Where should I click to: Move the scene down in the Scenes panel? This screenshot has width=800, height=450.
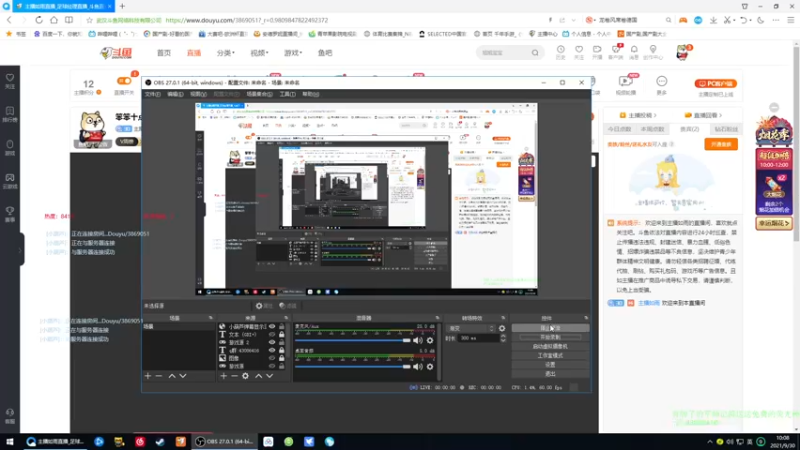point(183,376)
